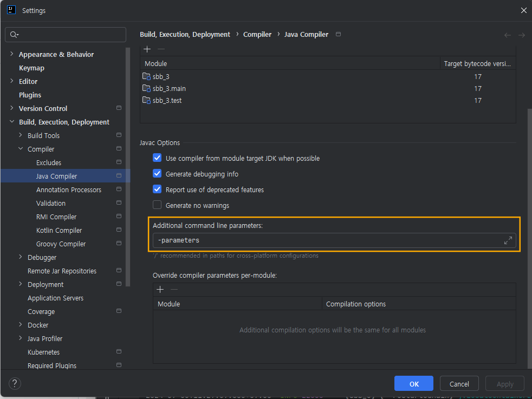532x399 pixels.
Task: Click the project icon beside Build Tools
Action: pyautogui.click(x=119, y=135)
